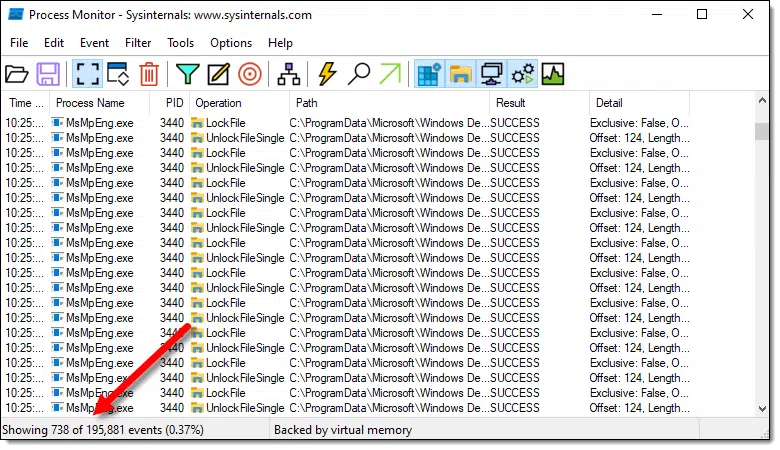The image size is (780, 450).
Task: Click the Path column header
Action: click(x=389, y=103)
